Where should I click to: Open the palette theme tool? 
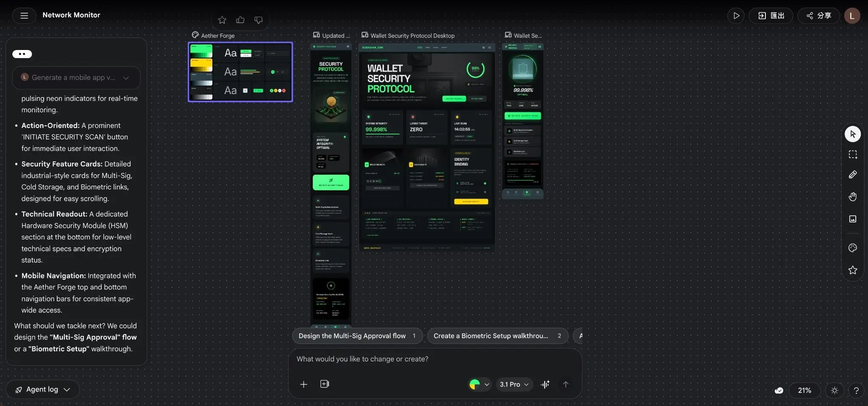click(853, 248)
